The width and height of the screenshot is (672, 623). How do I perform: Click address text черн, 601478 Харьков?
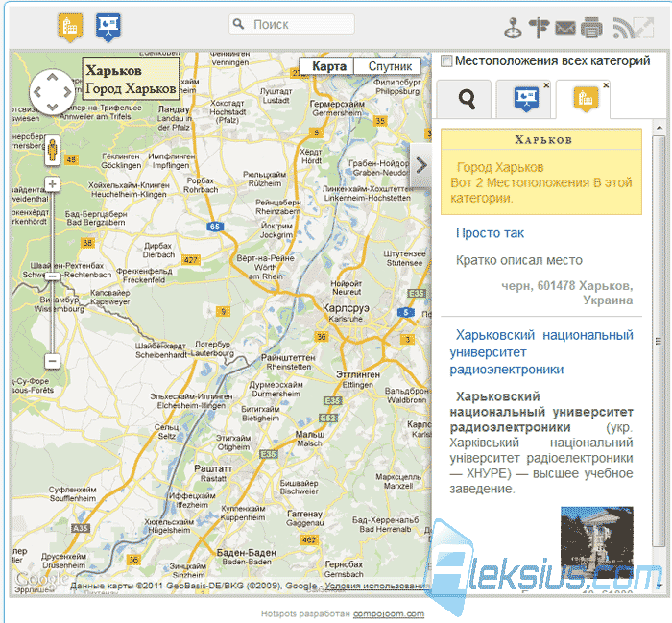(566, 286)
